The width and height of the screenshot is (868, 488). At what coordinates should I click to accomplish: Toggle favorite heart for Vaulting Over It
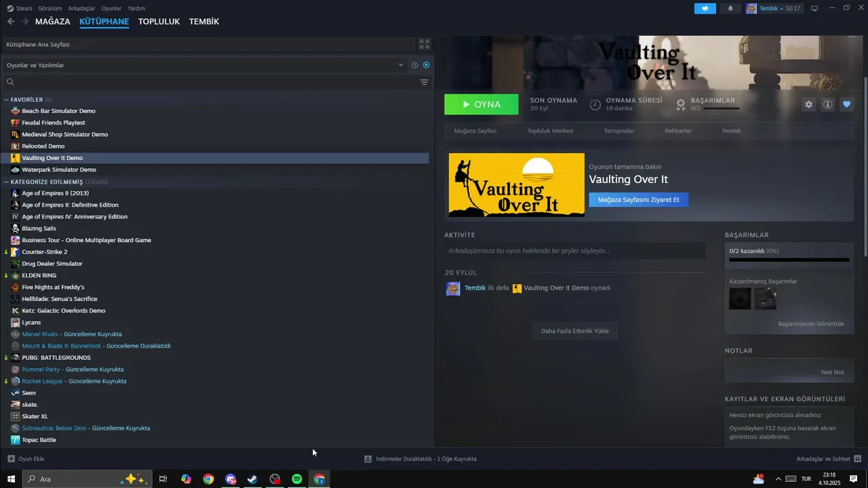pos(846,104)
